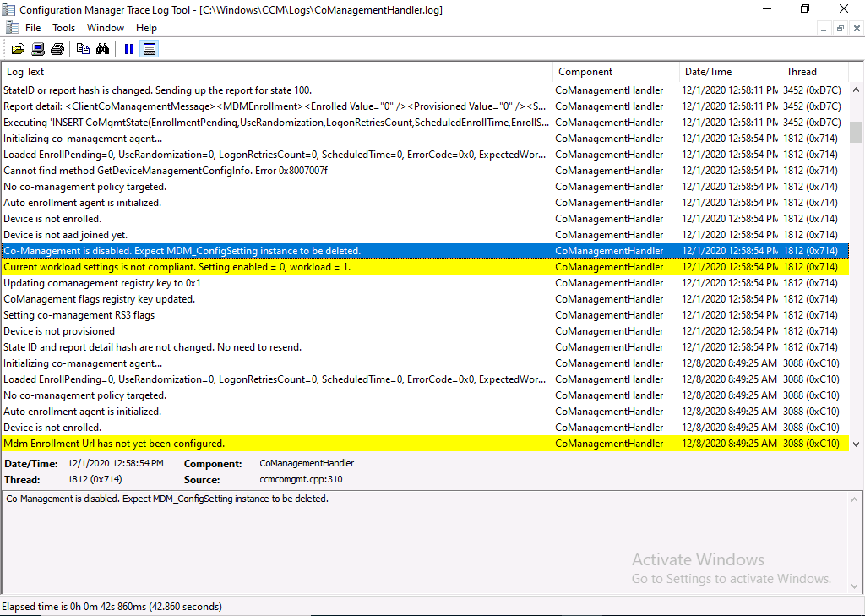
Task: Select the 'StateID or report hash is changed' row
Action: point(425,90)
